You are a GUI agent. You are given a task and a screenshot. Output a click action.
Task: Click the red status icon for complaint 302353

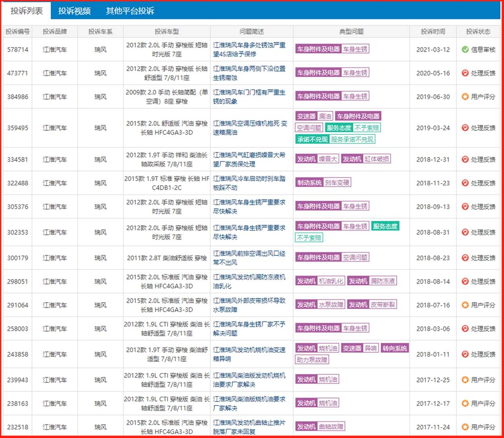pos(465,232)
